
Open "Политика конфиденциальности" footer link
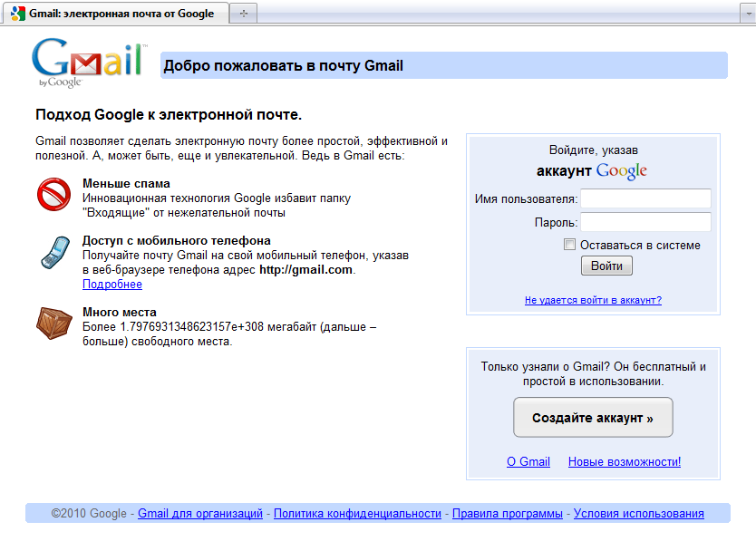pos(357,514)
